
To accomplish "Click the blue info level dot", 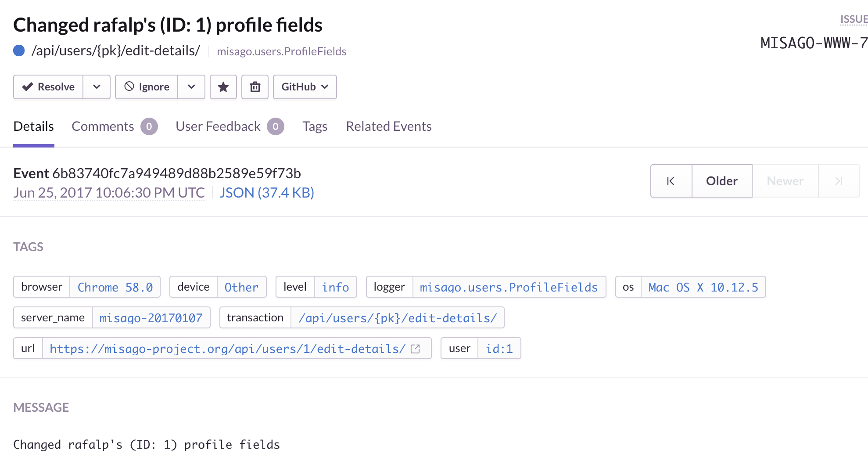I will [19, 51].
